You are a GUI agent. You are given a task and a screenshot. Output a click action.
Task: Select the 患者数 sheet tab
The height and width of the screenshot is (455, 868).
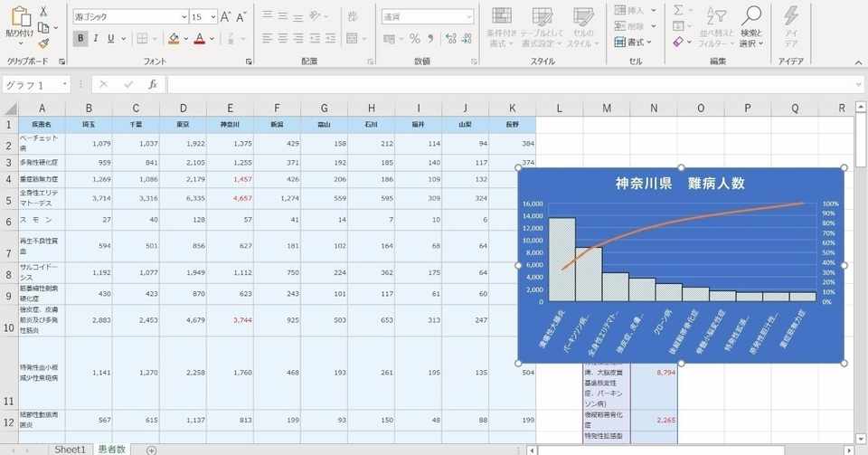pyautogui.click(x=112, y=450)
